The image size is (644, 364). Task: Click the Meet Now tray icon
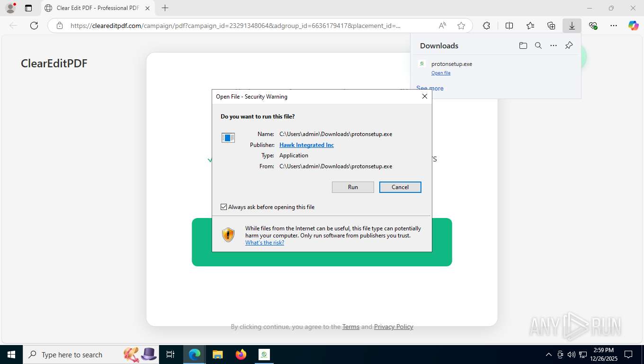[560, 355]
